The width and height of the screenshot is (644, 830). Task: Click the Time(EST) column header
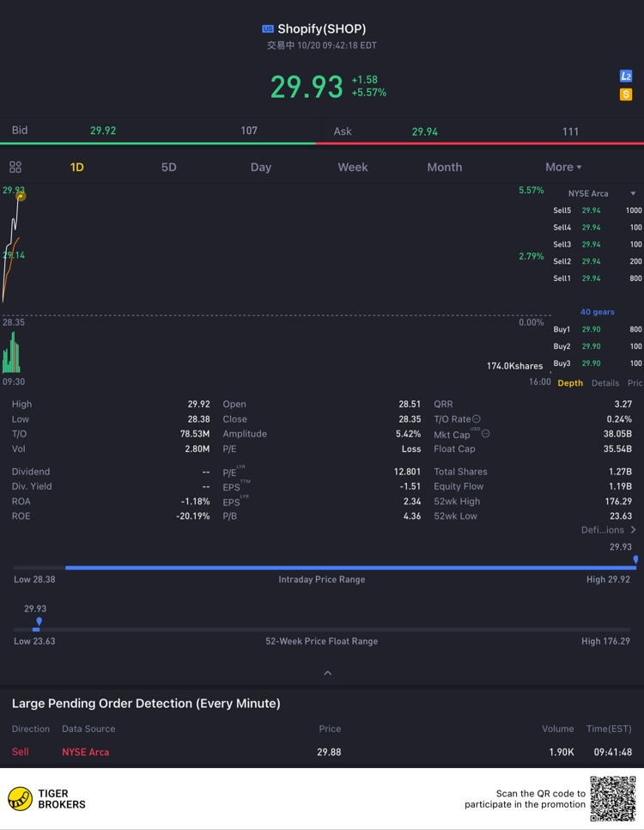pyautogui.click(x=609, y=729)
